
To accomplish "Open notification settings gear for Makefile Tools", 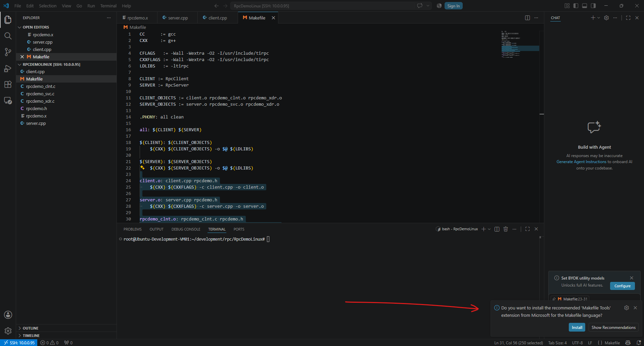I will coord(627,308).
